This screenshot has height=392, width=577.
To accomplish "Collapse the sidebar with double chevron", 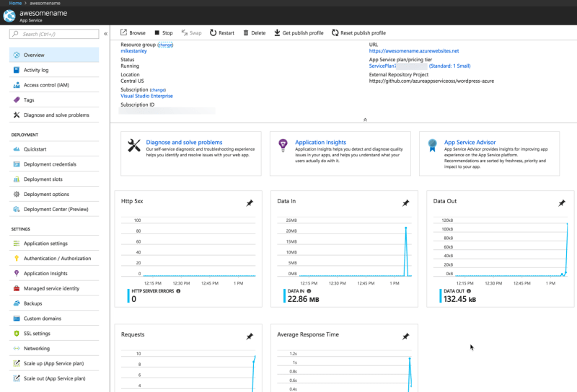I will coord(105,34).
